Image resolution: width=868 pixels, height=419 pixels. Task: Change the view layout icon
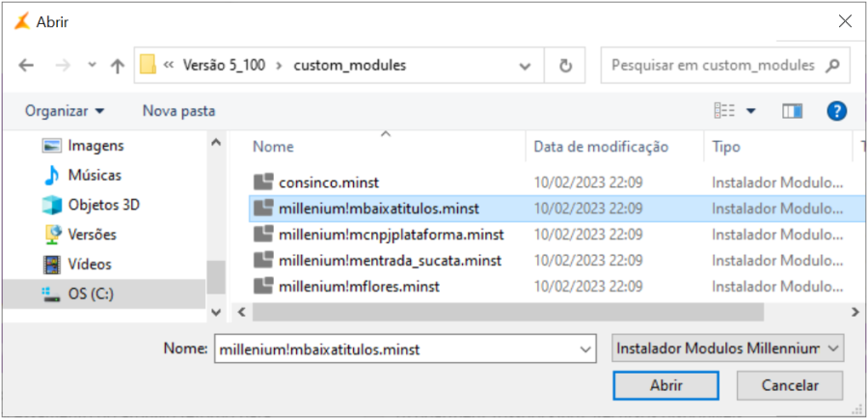(724, 111)
